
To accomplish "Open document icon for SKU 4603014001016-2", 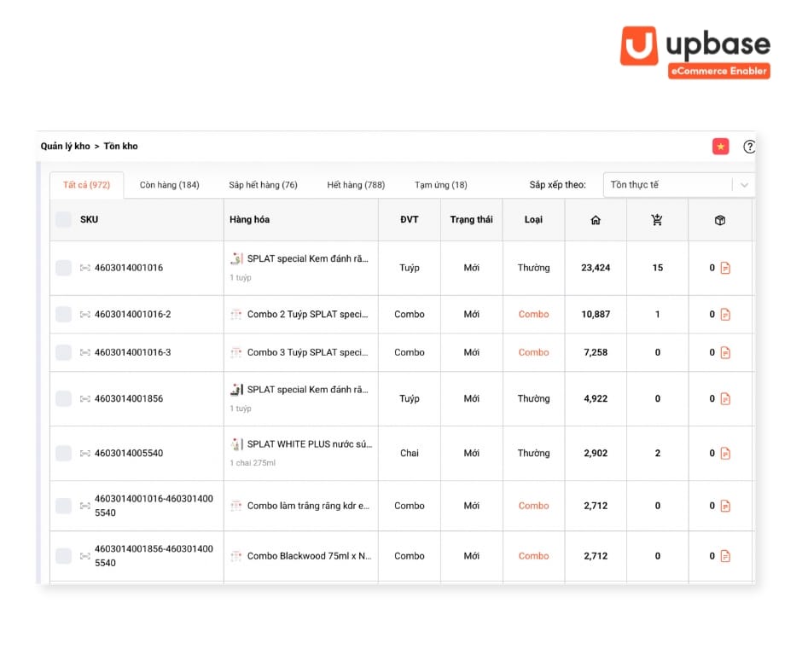I will point(725,315).
